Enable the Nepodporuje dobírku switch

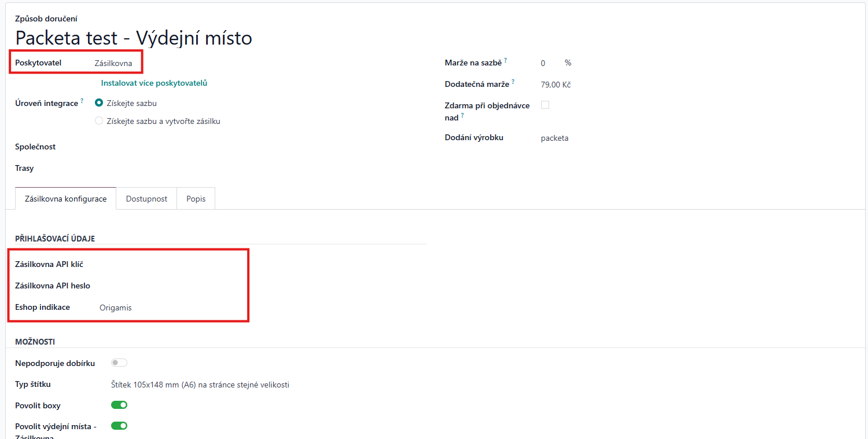click(119, 363)
